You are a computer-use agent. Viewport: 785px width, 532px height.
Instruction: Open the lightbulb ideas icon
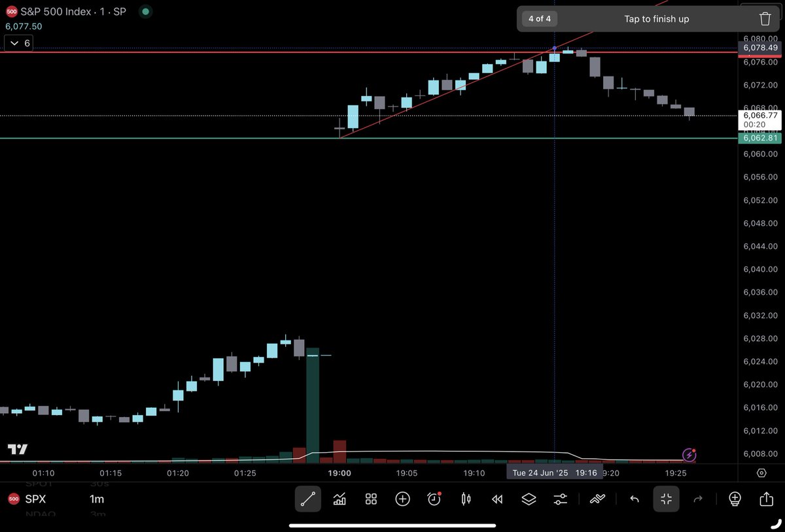tap(735, 499)
